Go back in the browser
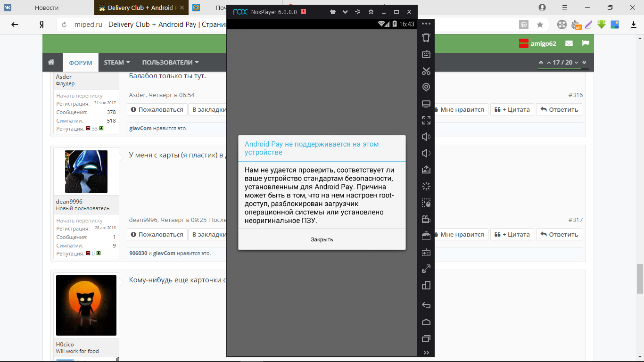Viewport: 644px width, 362px height. click(x=15, y=25)
